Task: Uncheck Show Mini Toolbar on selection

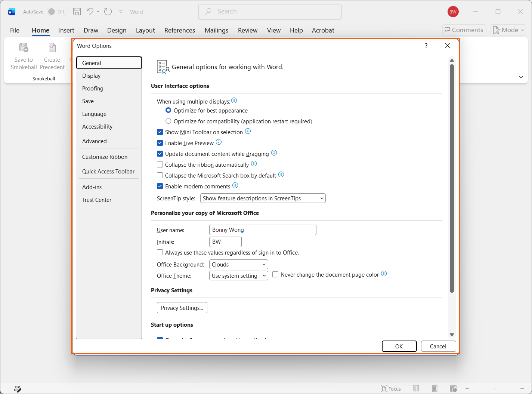Action: click(160, 132)
